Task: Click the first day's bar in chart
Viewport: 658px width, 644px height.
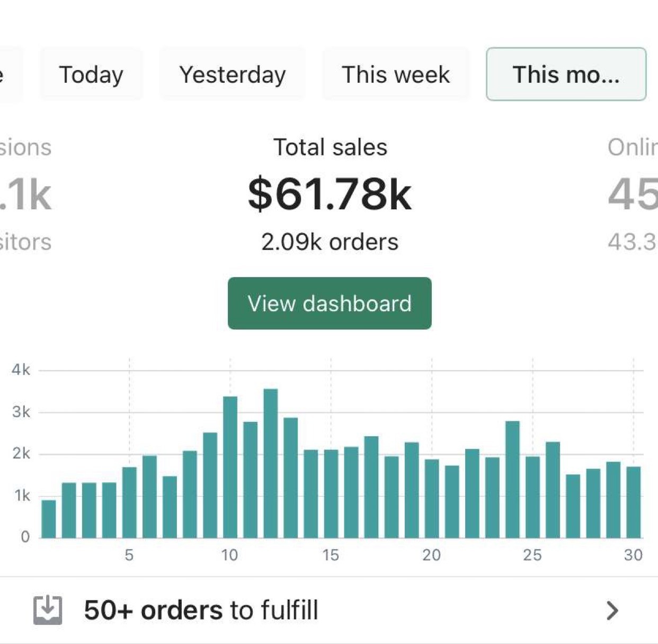Action: tap(49, 519)
